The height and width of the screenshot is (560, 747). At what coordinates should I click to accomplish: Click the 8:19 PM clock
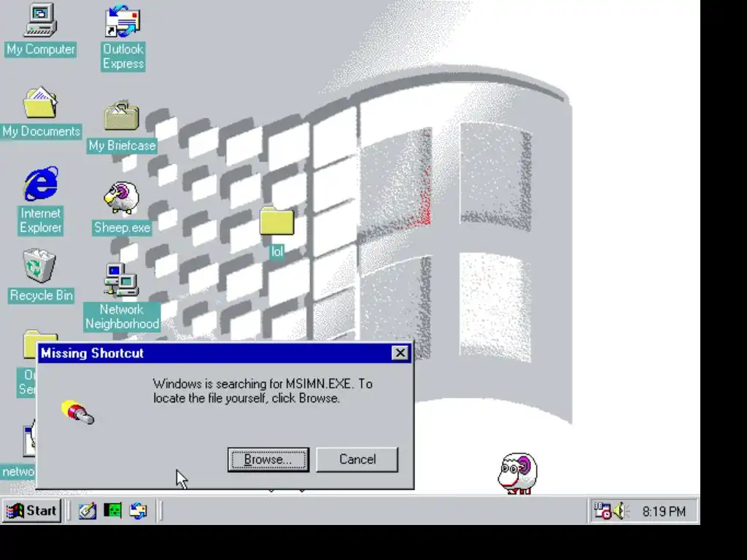click(664, 511)
